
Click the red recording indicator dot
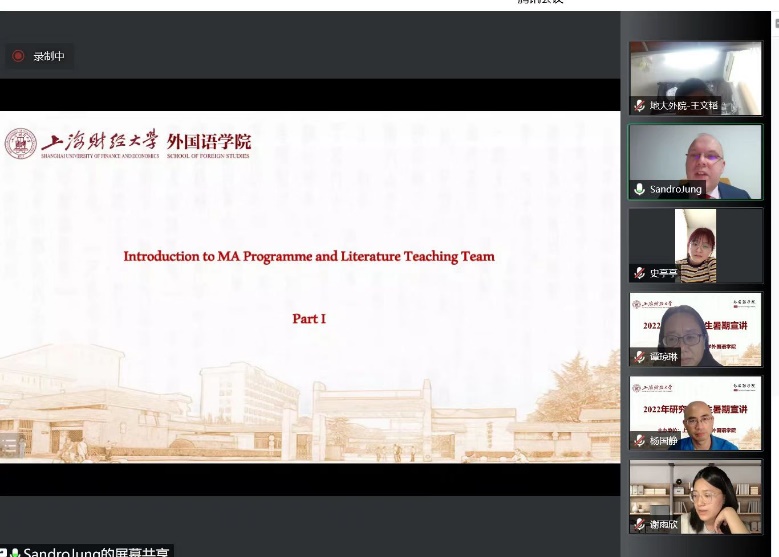click(x=18, y=56)
